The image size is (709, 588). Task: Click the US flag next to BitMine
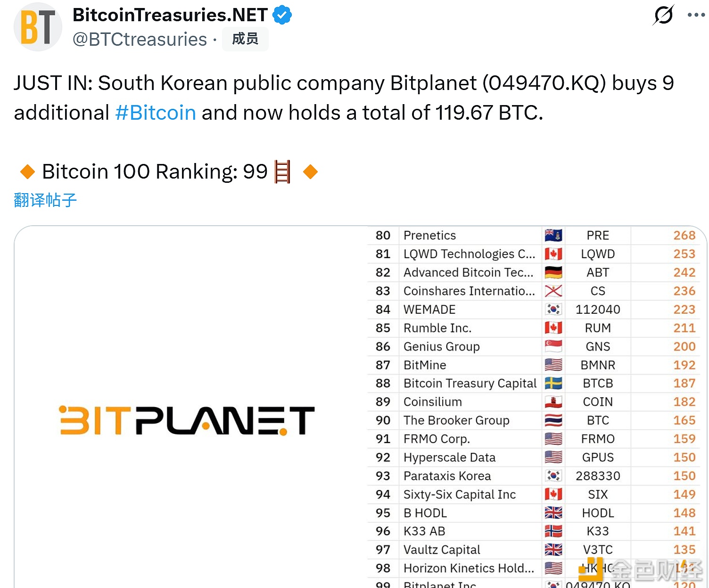tap(553, 365)
